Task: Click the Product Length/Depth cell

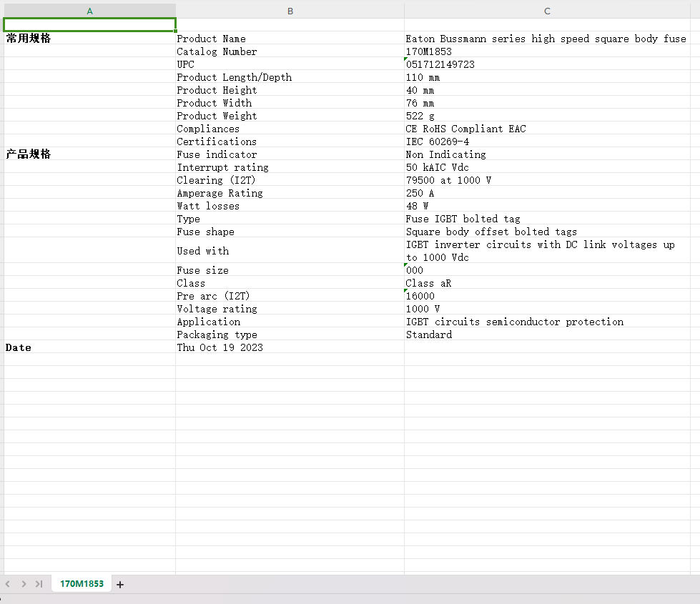Action: tap(290, 77)
